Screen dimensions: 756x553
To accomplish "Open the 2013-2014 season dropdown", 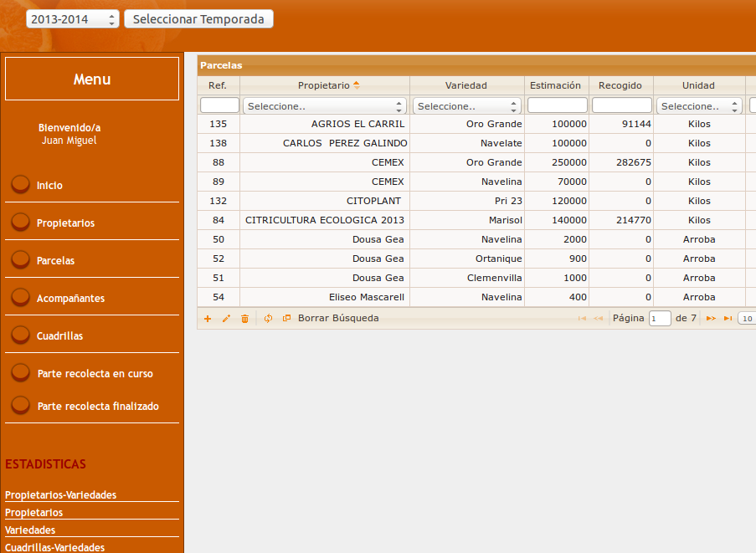I will [72, 19].
